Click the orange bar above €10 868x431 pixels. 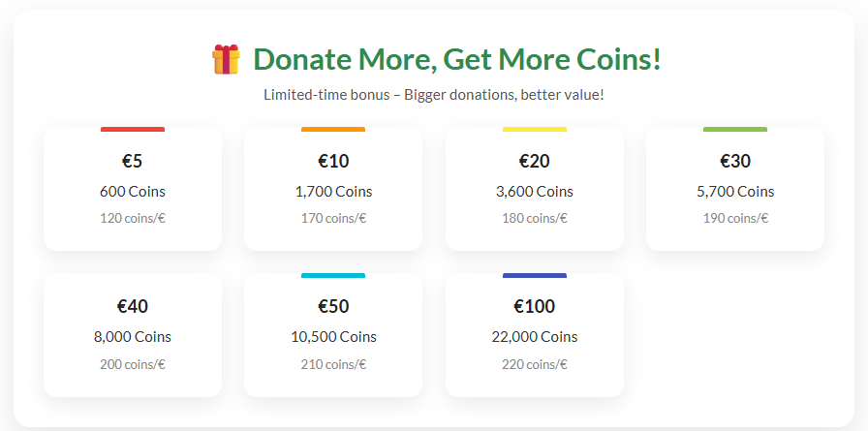tap(333, 129)
